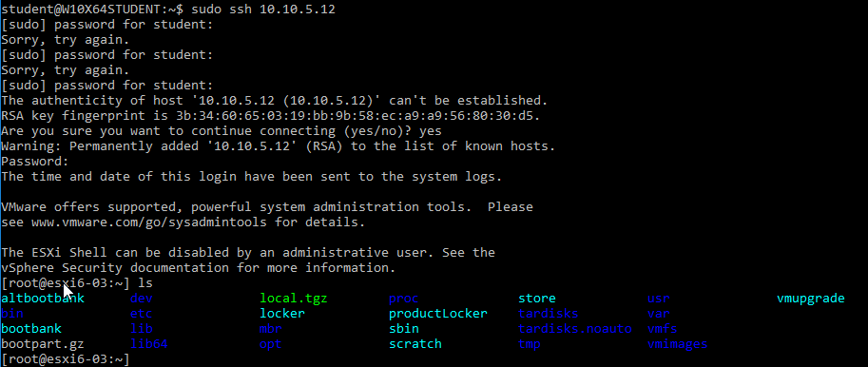
Task: Click the store symlink entry
Action: 536,299
